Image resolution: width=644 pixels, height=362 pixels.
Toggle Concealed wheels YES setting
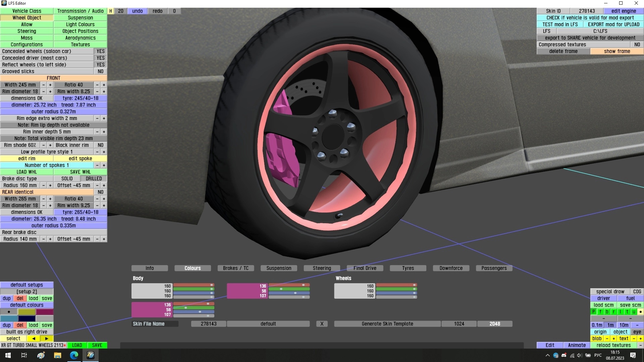tap(100, 51)
